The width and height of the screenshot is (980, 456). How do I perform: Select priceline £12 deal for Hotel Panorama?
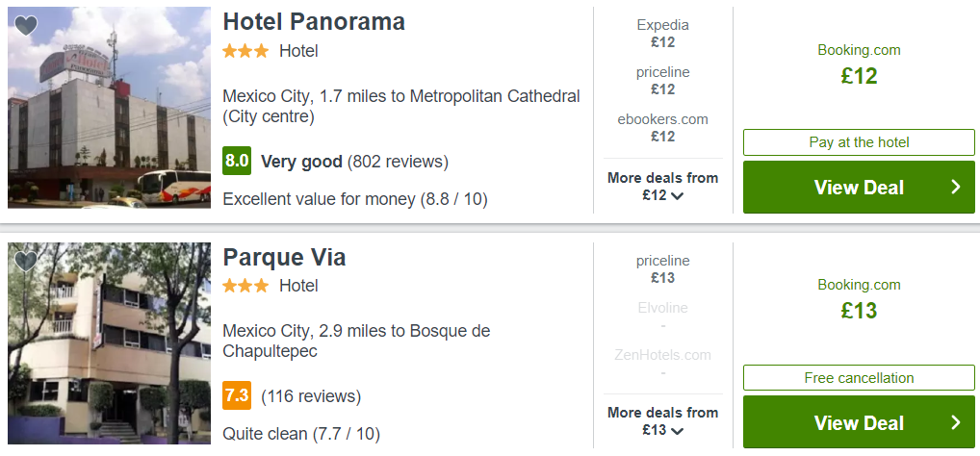[x=662, y=81]
